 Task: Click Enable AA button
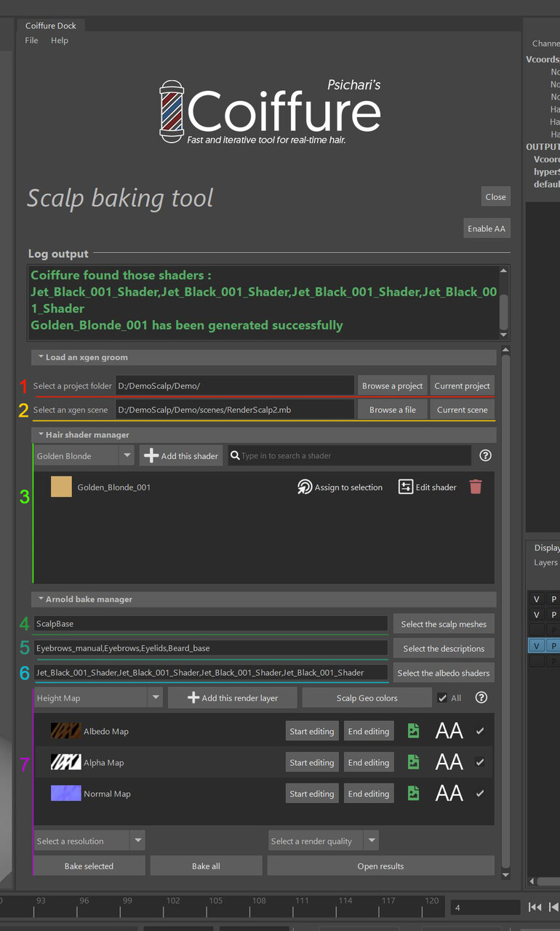[487, 228]
